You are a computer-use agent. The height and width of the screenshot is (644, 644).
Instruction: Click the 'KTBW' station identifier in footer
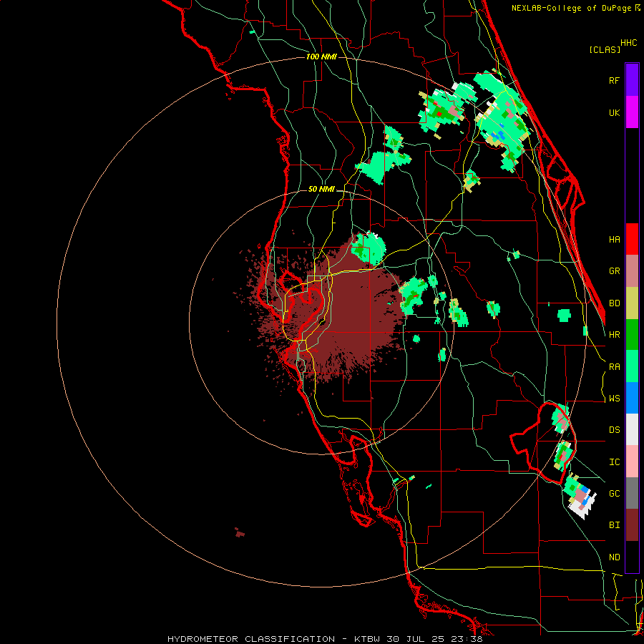(367, 639)
